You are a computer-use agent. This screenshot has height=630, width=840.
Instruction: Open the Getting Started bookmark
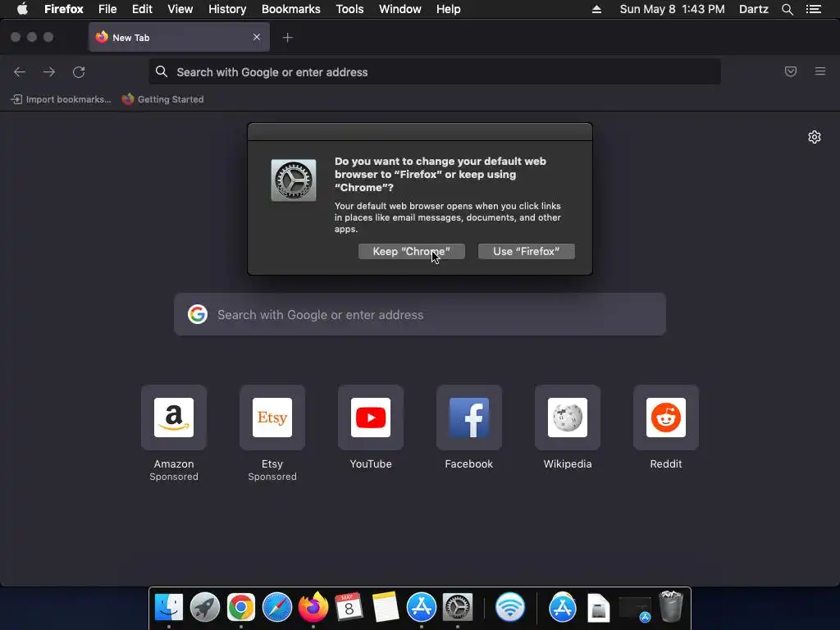coord(163,99)
